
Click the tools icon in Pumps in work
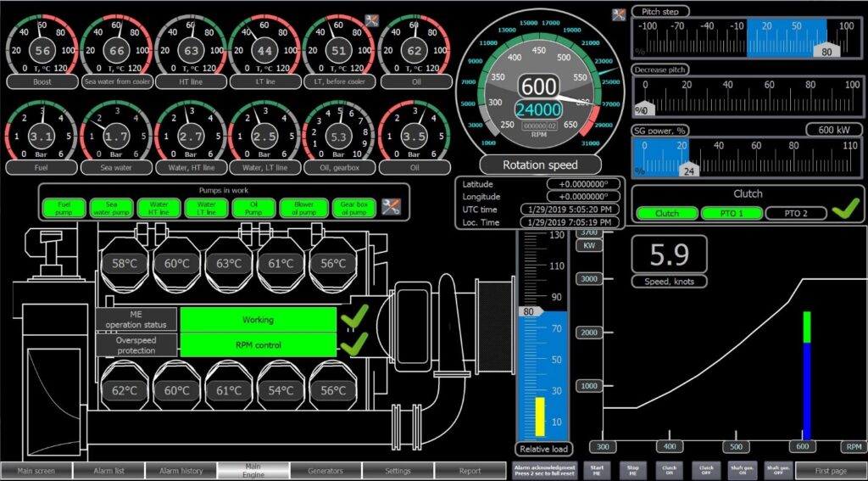point(391,206)
